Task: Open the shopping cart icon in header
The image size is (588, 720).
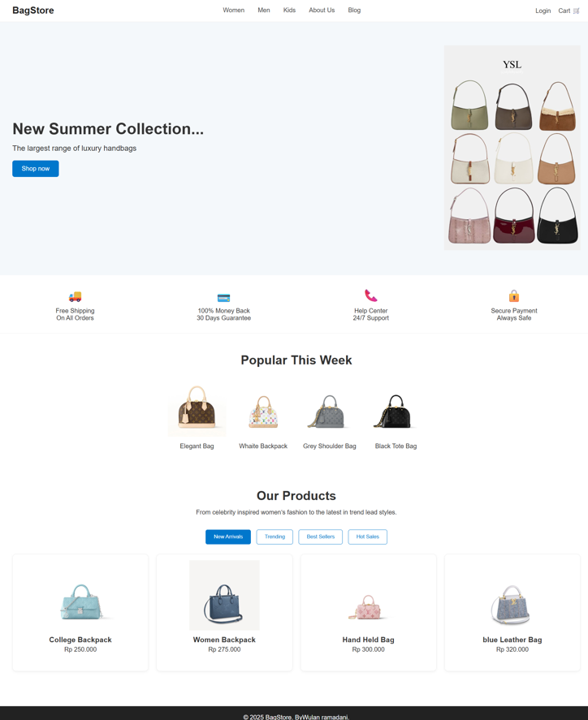Action: tap(576, 11)
